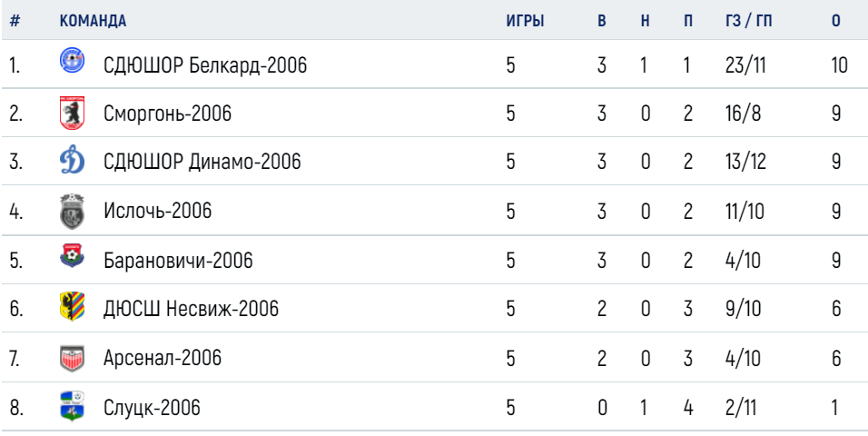This screenshot has height=436, width=868.
Task: Click the ДЮСШ Несвиж-2006 yellow crest
Action: pos(72,307)
